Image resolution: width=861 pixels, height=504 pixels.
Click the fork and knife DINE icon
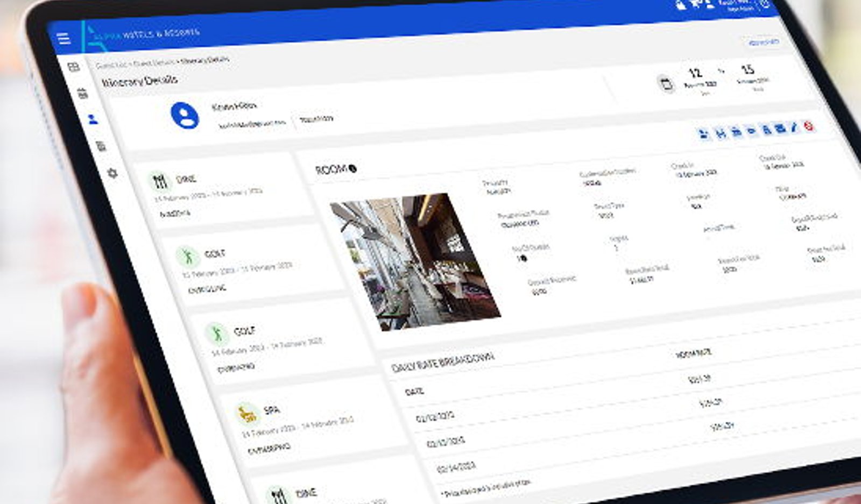(x=160, y=181)
